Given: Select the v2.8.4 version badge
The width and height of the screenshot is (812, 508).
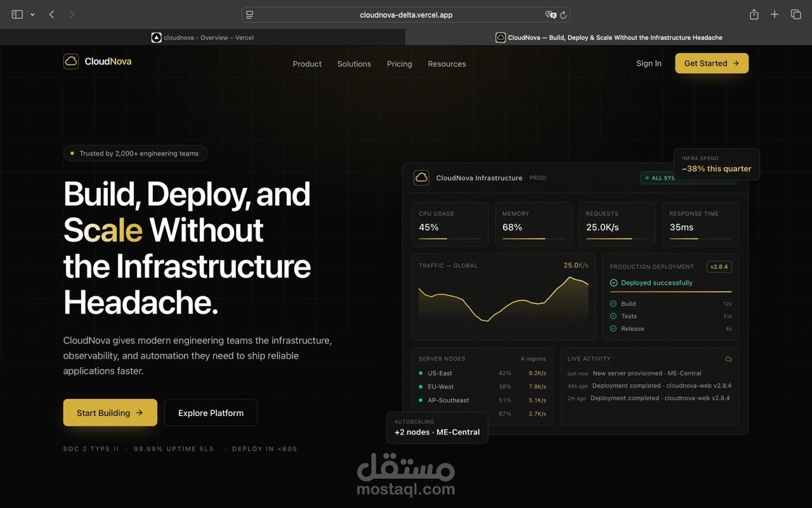Looking at the screenshot, I should point(719,267).
